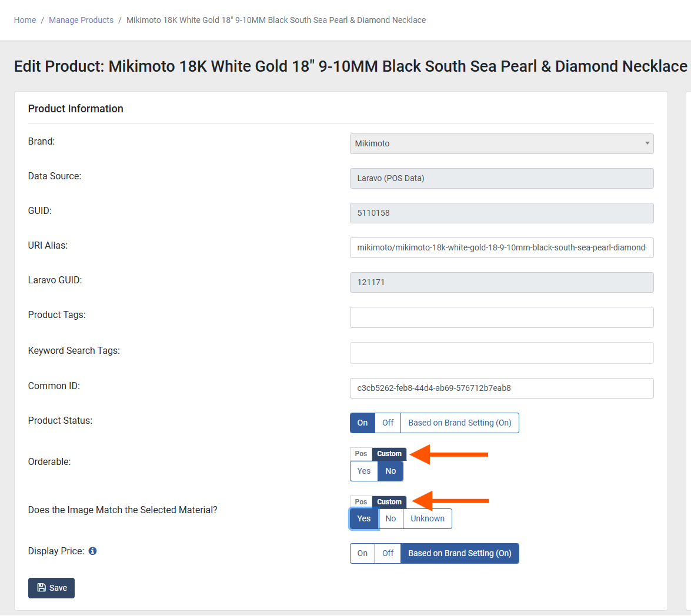Image resolution: width=691 pixels, height=616 pixels.
Task: Set Product Status to On
Action: pos(362,423)
